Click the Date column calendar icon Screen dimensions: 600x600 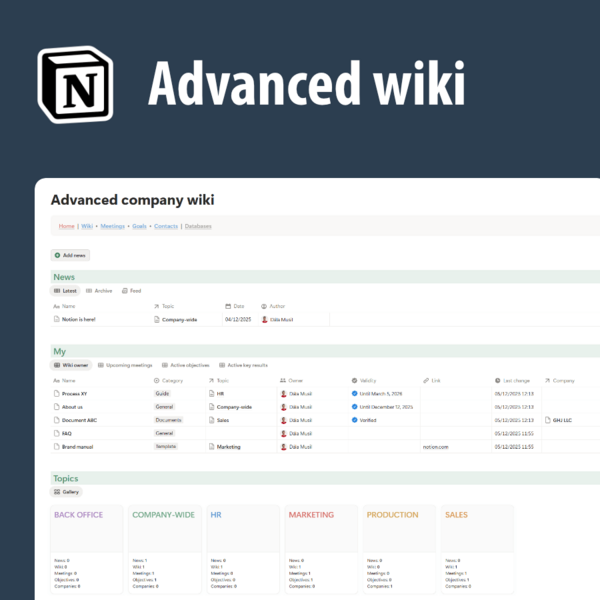point(228,306)
